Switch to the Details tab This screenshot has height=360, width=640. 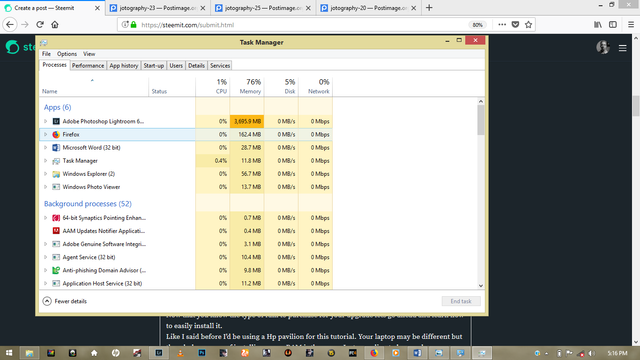196,66
